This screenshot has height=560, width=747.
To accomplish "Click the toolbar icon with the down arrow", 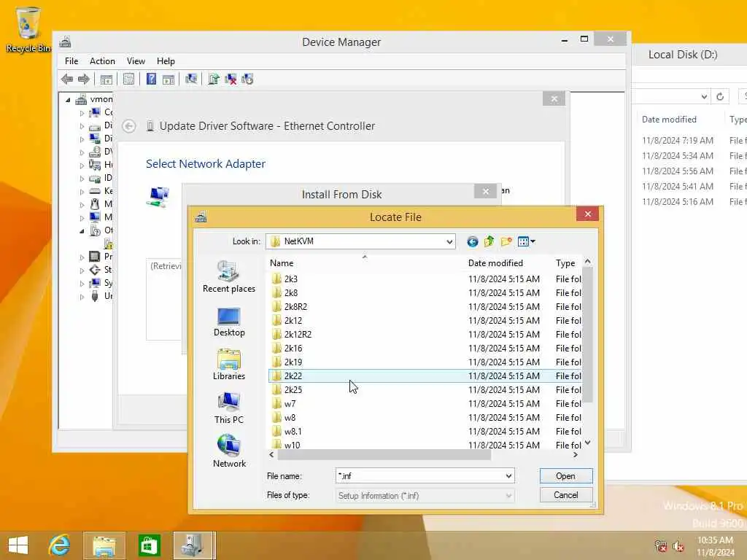I will click(x=248, y=79).
